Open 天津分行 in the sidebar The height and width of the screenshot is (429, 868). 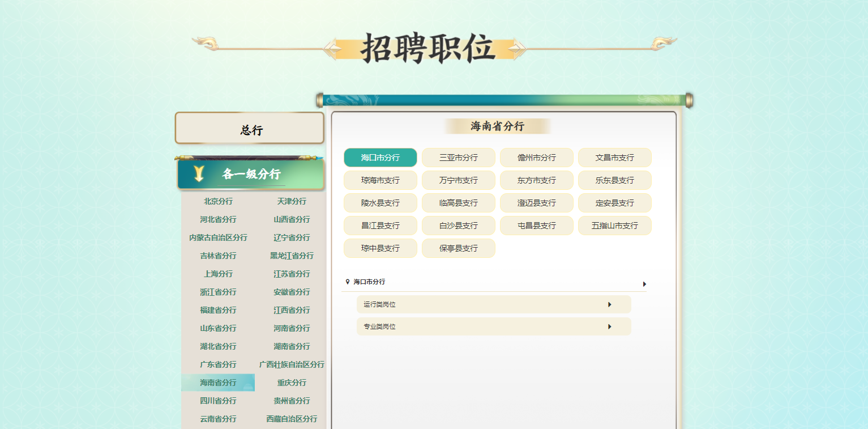point(292,201)
